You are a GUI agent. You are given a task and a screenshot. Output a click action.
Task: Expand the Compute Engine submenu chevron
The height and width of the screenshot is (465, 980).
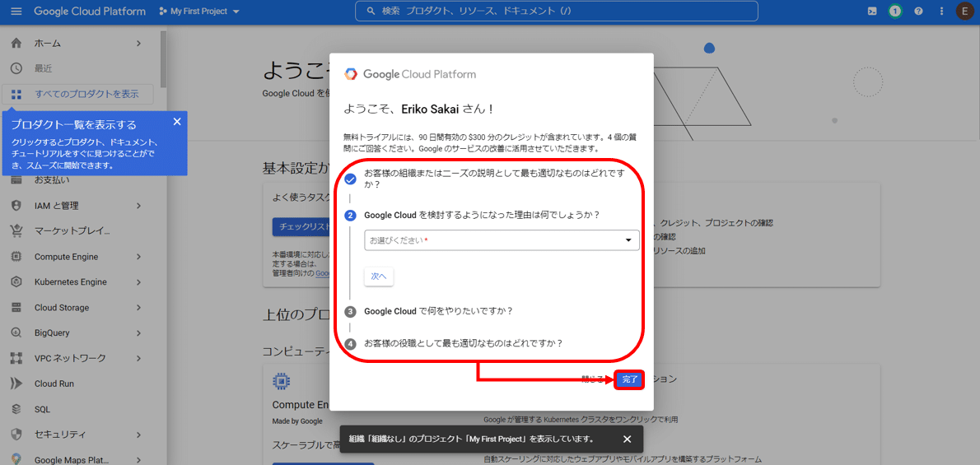(x=138, y=257)
